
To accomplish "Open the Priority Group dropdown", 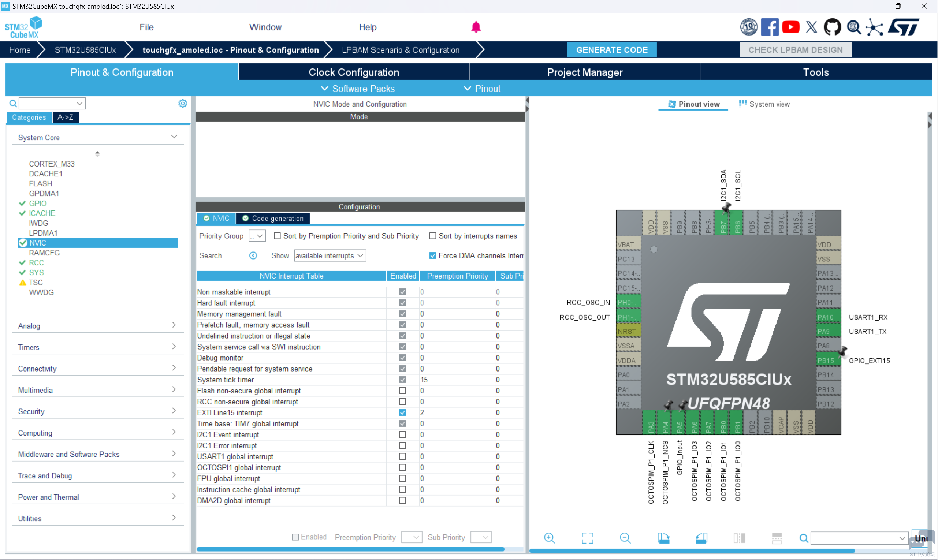I will point(257,236).
